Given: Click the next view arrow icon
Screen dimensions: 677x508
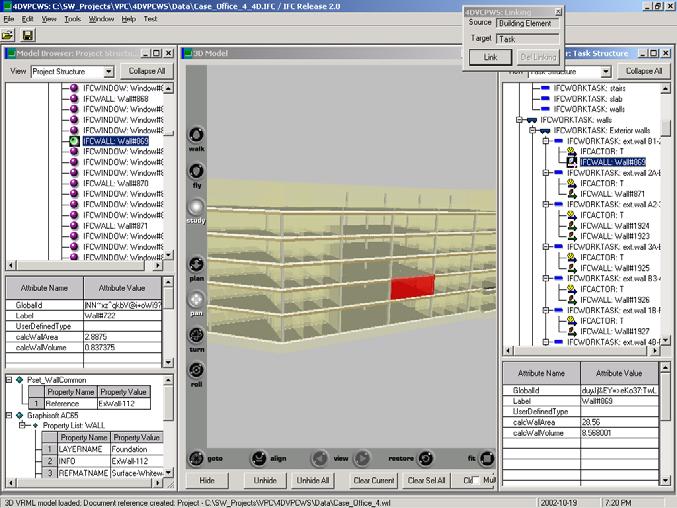Looking at the screenshot, I should 362,458.
